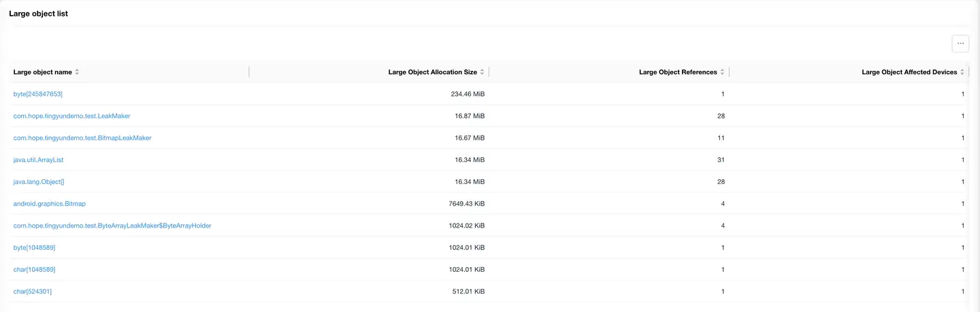980x312 pixels.
Task: Open char[1048589] object details
Action: [x=34, y=270]
